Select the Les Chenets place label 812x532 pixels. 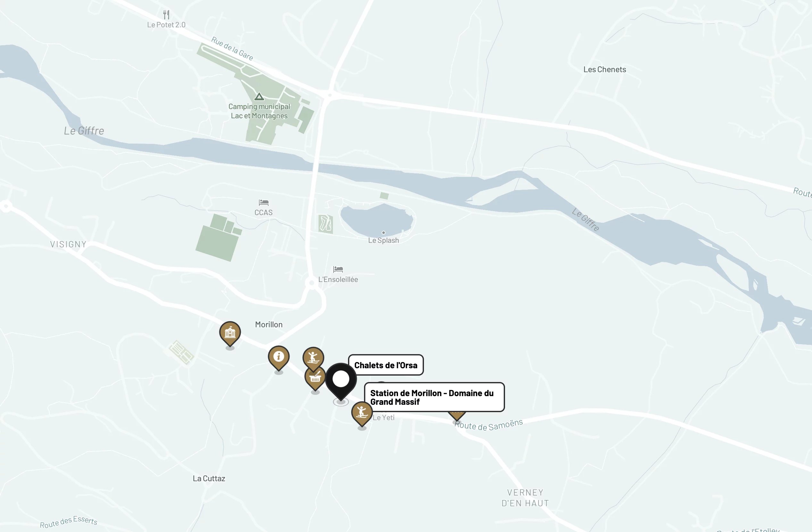[605, 70]
